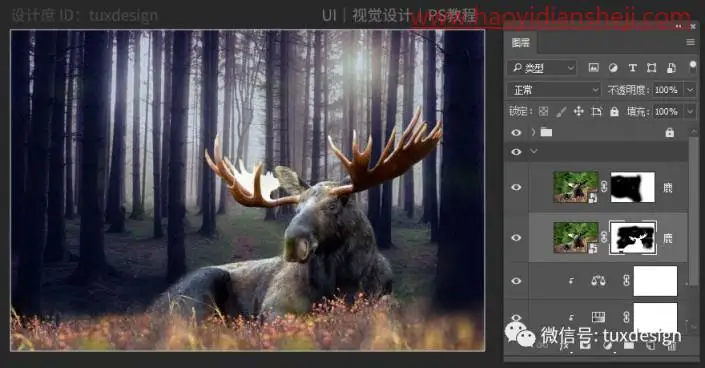This screenshot has width=705, height=368.
Task: Filter for adjustment layers icon
Action: tap(613, 68)
